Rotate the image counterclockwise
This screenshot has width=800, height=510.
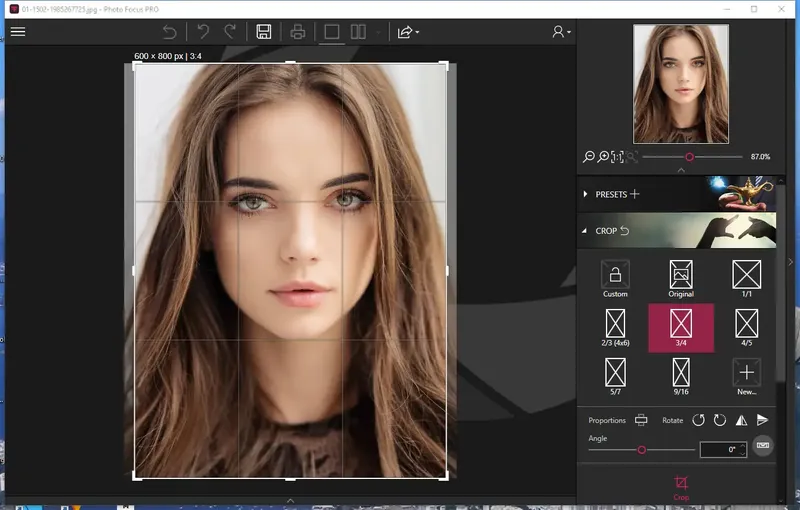click(x=698, y=420)
